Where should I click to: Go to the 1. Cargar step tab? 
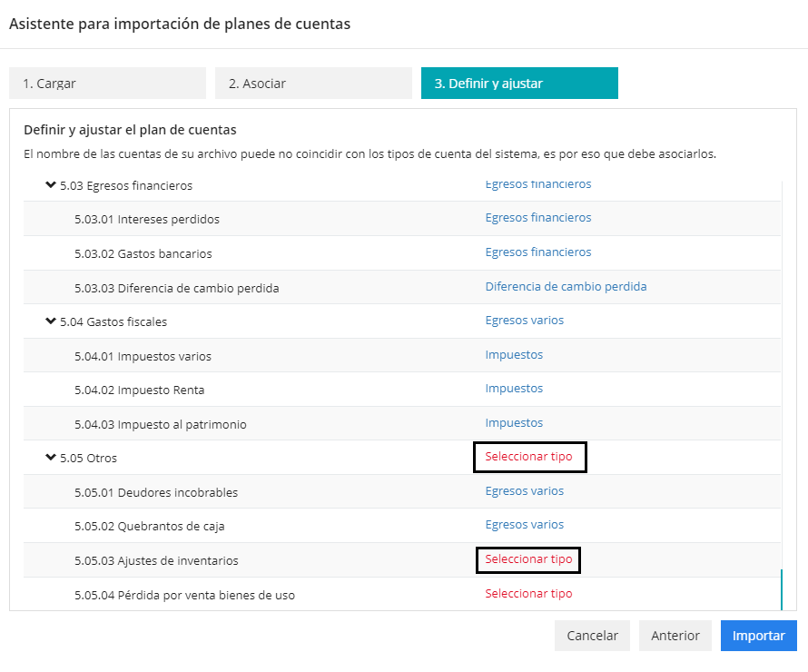pos(107,84)
